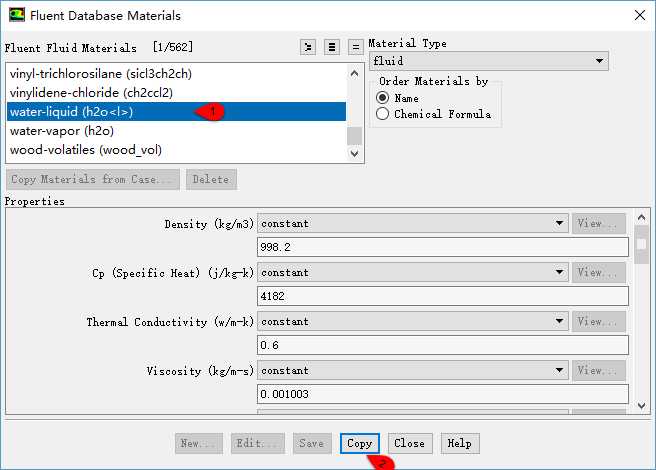Screen dimensions: 656x470
Task: Click the materials list scrollbar thumb
Action: click(x=354, y=136)
